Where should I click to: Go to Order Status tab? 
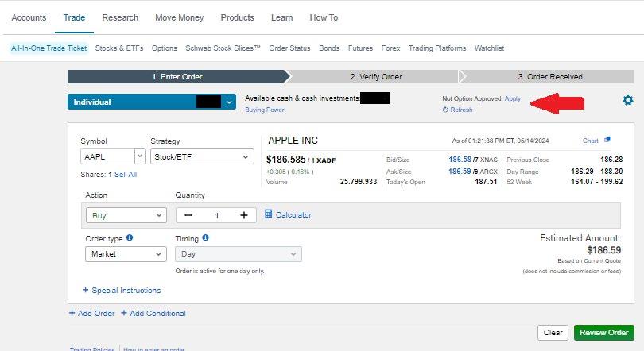pos(289,48)
